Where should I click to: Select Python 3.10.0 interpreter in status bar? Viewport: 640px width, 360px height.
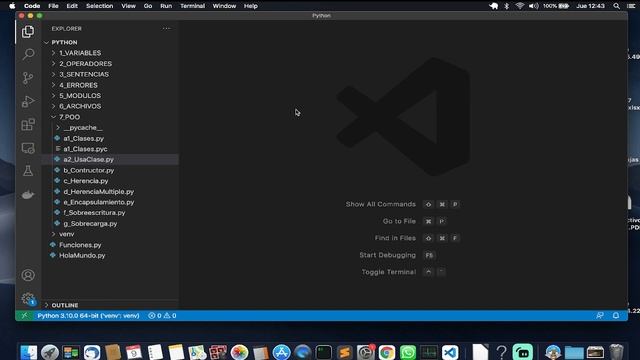[88, 316]
